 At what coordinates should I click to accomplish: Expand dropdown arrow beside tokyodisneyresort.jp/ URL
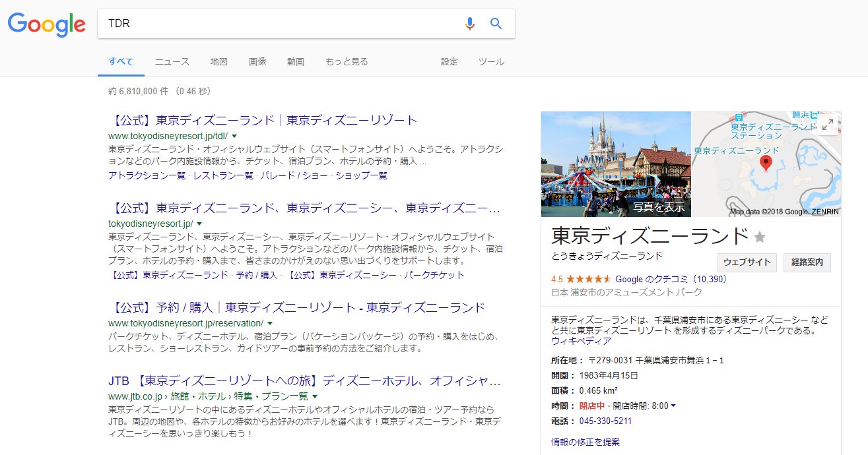tap(200, 224)
